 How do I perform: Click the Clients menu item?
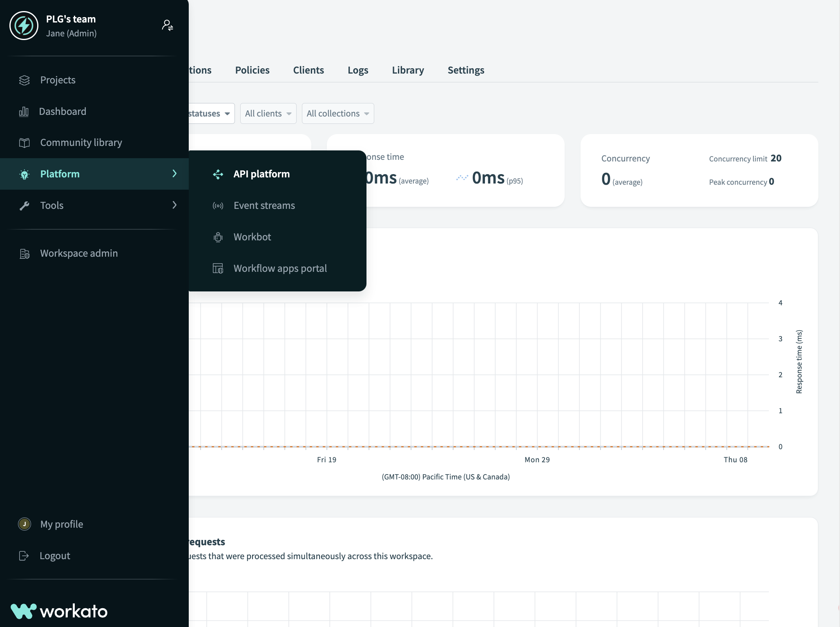click(x=308, y=70)
